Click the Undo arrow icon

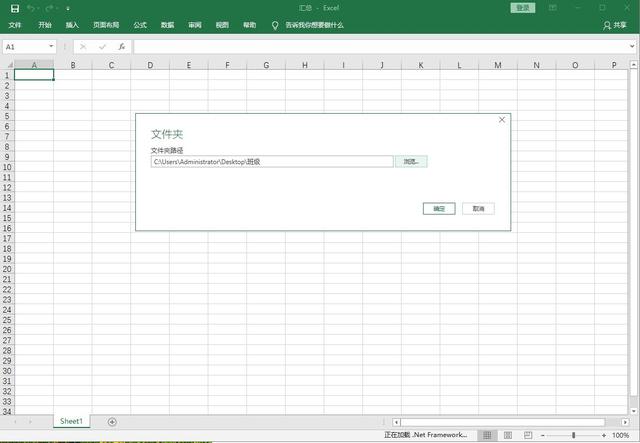pos(32,8)
